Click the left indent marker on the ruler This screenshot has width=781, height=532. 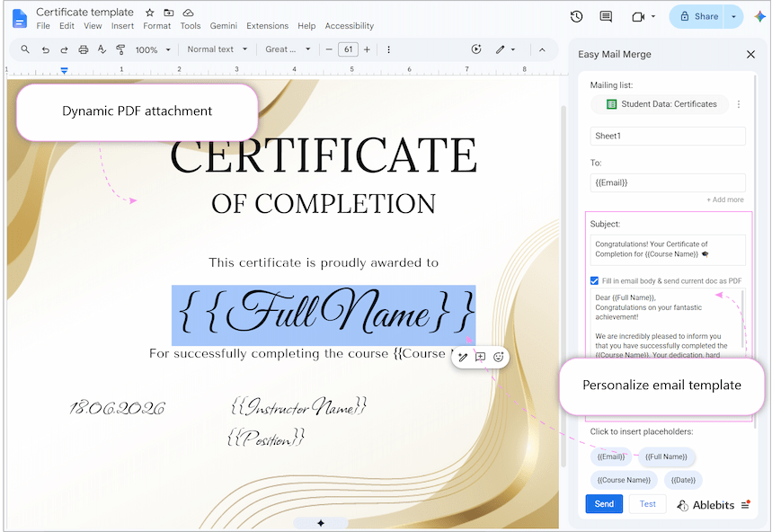[x=64, y=70]
